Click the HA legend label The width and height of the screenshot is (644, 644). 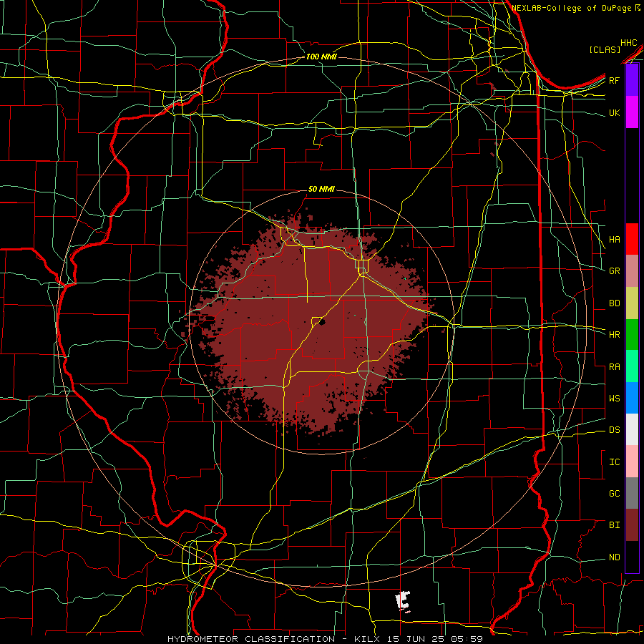(614, 239)
